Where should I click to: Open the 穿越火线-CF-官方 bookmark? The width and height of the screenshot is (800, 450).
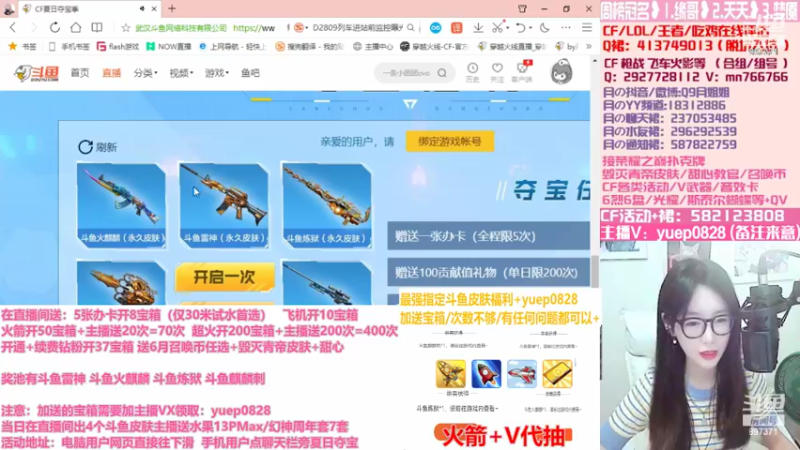[434, 46]
